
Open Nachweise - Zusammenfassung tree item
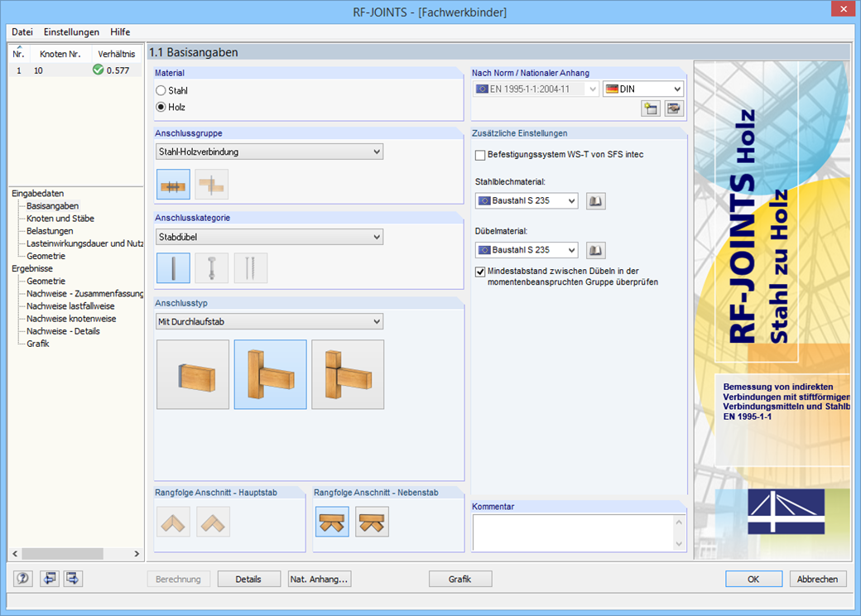(84, 294)
